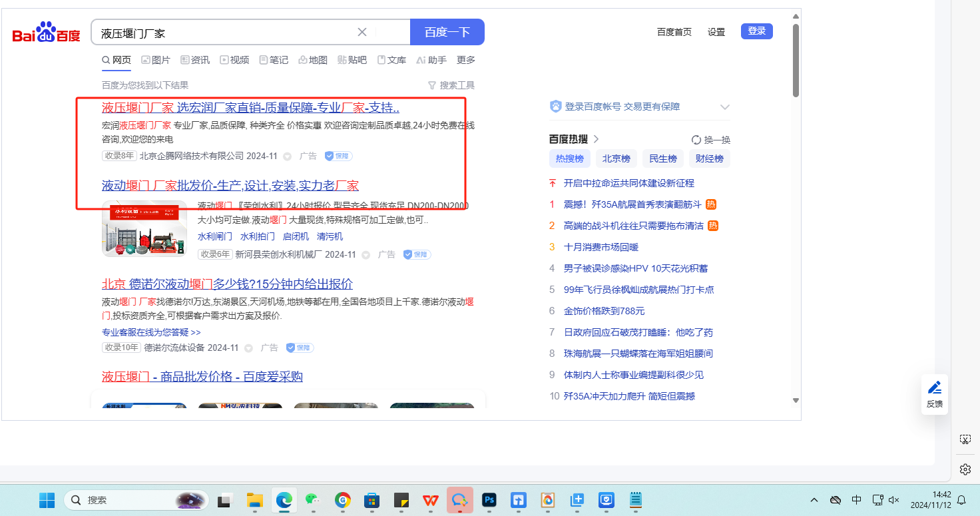980x516 pixels.
Task: Click inside the Baidu search input field
Action: click(x=226, y=33)
